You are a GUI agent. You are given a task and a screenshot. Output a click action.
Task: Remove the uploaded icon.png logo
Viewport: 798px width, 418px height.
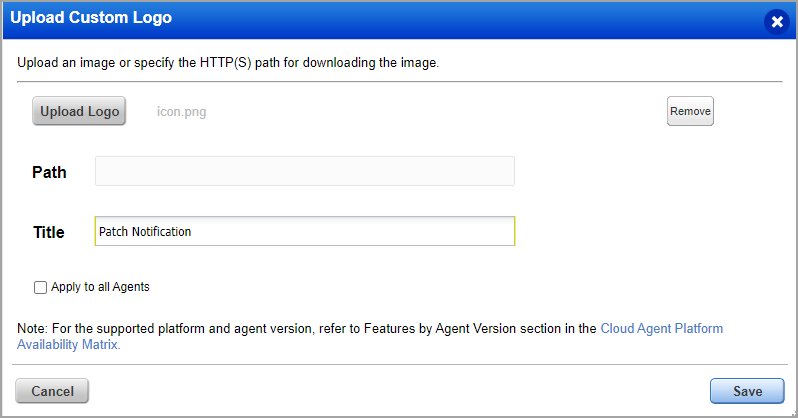point(690,112)
